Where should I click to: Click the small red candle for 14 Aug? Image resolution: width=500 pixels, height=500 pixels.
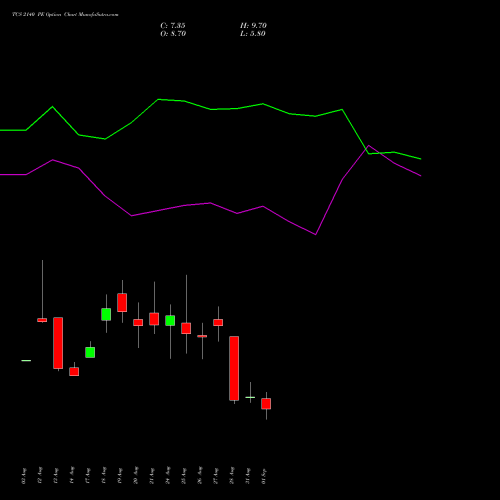[x=74, y=372]
